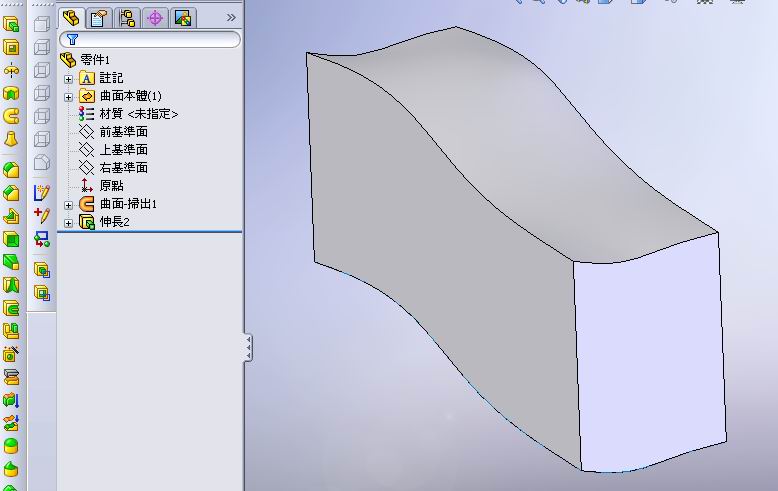Expand more manager tabs with double chevron
Viewport: 778px width, 491px height.
[x=231, y=18]
